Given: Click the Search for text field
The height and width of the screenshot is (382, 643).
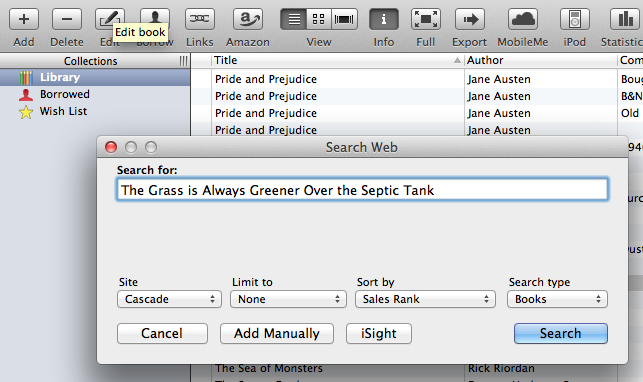Looking at the screenshot, I should tap(362, 189).
